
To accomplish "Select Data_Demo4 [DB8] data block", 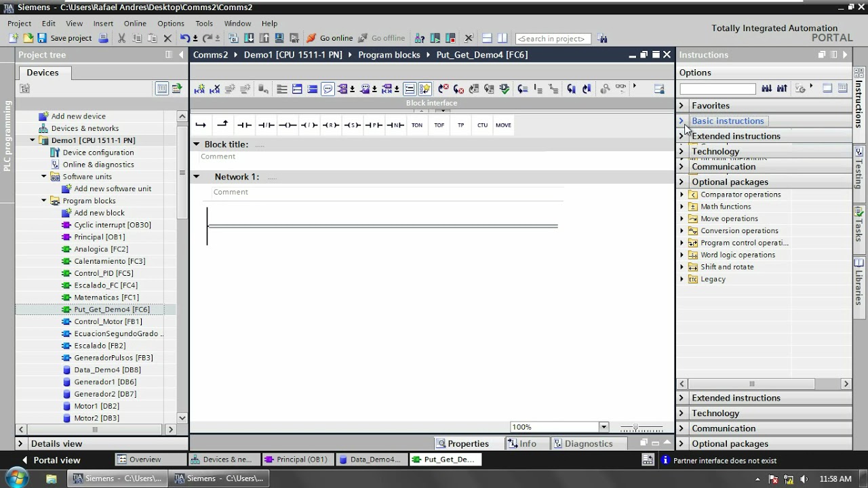I will click(x=107, y=370).
